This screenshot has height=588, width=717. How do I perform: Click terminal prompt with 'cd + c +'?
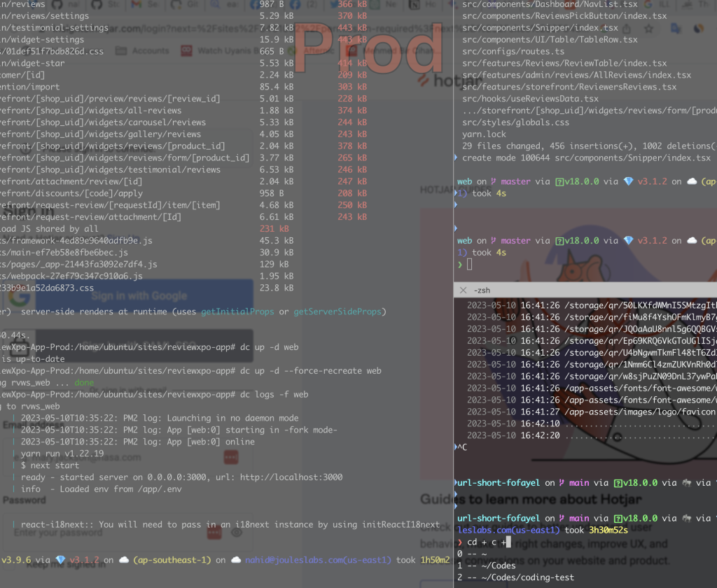click(x=484, y=542)
